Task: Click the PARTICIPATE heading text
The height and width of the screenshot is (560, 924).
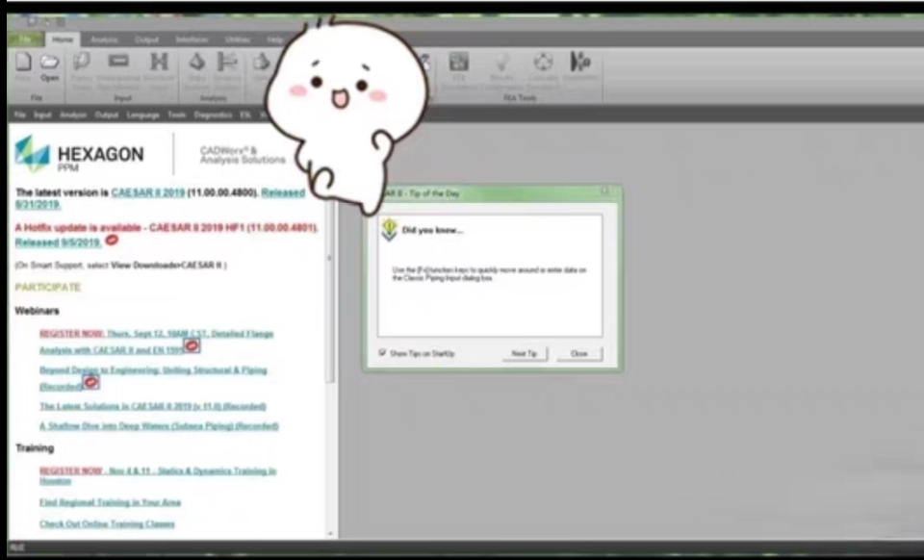Action: click(48, 288)
